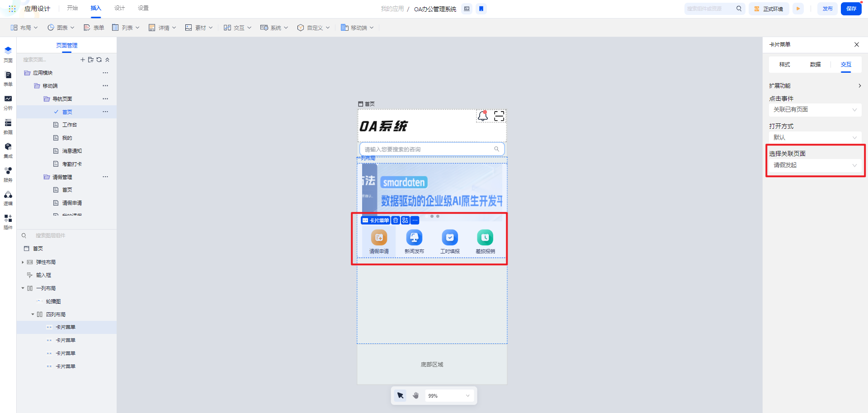Open the app grid launcher icon
The width and height of the screenshot is (868, 413).
click(12, 9)
